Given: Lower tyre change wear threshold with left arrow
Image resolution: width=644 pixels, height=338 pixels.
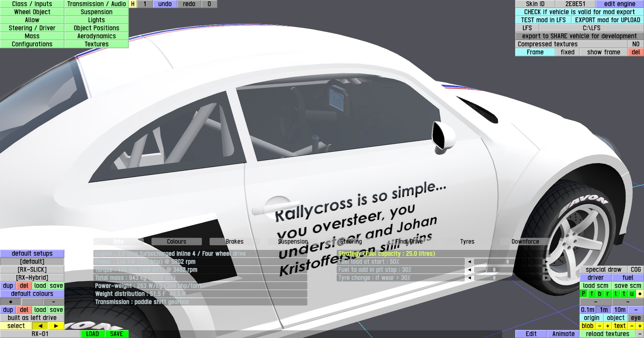Looking at the screenshot, I should click(x=469, y=278).
